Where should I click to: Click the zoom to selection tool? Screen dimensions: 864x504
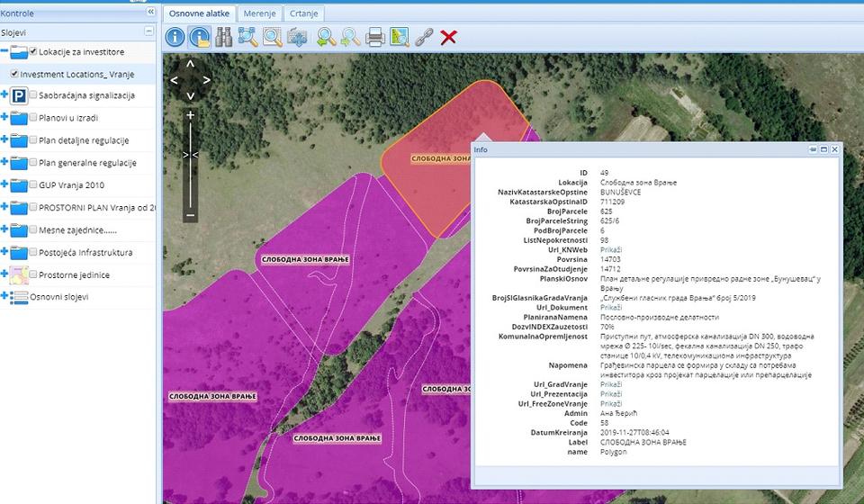coord(247,37)
